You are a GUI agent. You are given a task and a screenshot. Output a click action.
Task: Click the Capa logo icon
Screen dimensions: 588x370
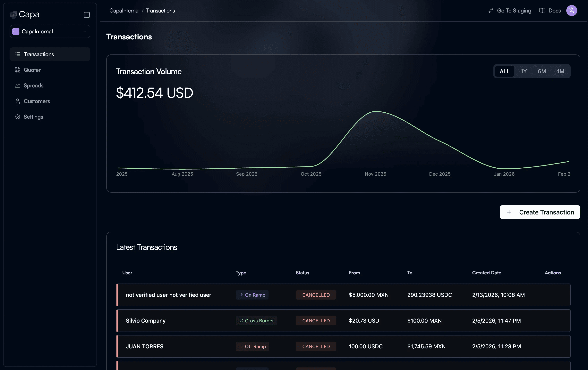click(13, 14)
